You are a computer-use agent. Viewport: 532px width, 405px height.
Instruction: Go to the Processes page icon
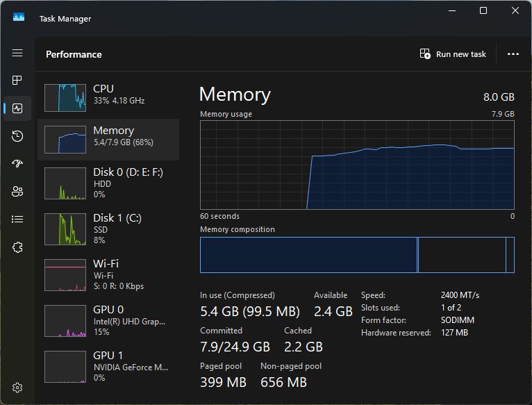pyautogui.click(x=17, y=80)
